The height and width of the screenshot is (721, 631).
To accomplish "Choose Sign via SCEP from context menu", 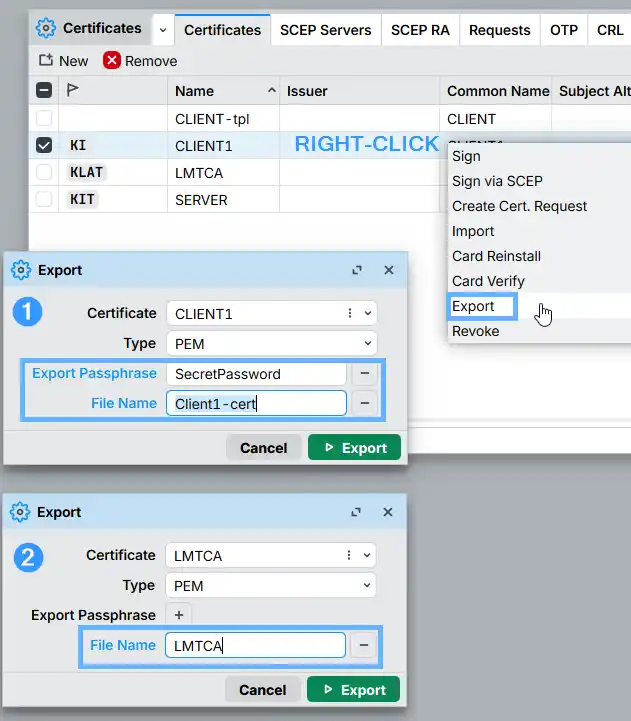I will point(539,181).
